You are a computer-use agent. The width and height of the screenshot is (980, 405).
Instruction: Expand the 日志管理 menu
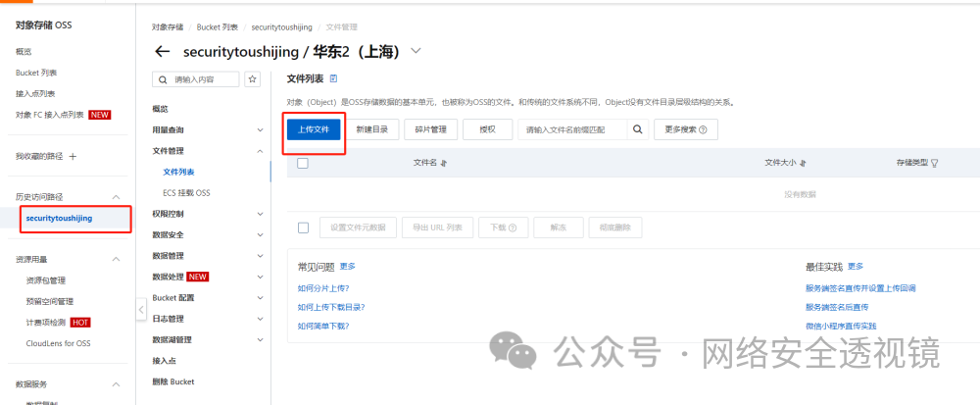[261, 319]
